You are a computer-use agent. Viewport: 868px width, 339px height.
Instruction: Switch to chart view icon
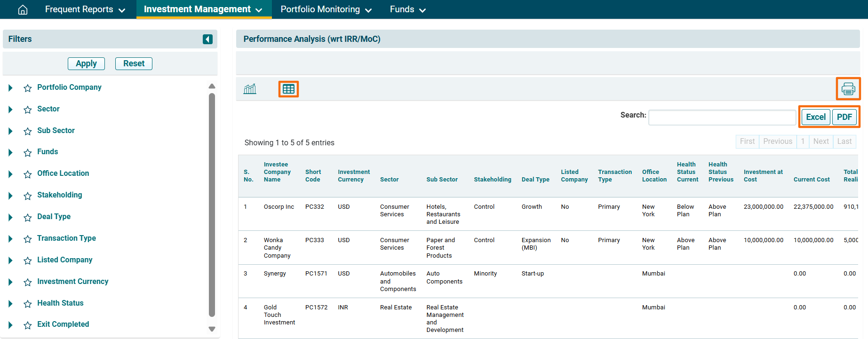[x=250, y=89]
